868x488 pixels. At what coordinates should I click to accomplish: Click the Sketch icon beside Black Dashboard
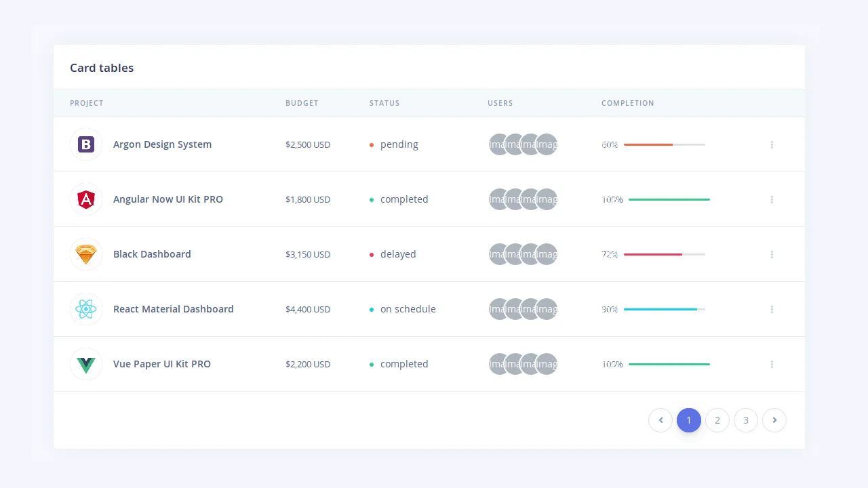85,254
